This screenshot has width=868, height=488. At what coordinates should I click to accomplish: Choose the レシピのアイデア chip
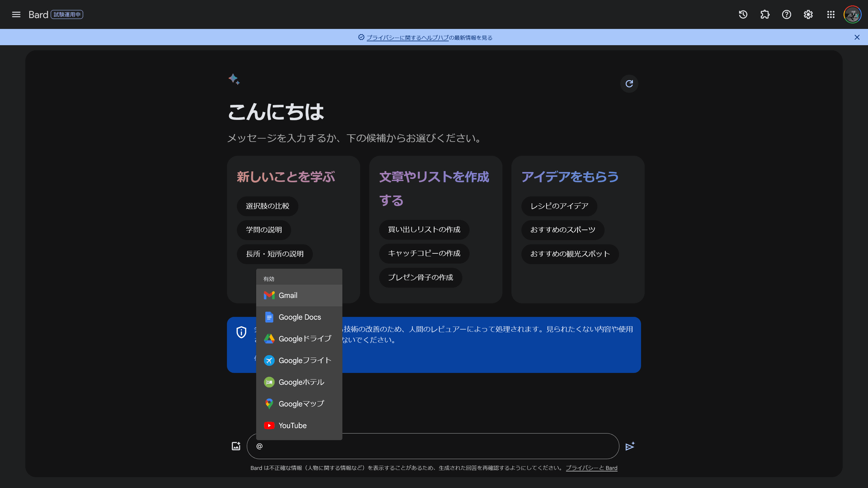559,206
